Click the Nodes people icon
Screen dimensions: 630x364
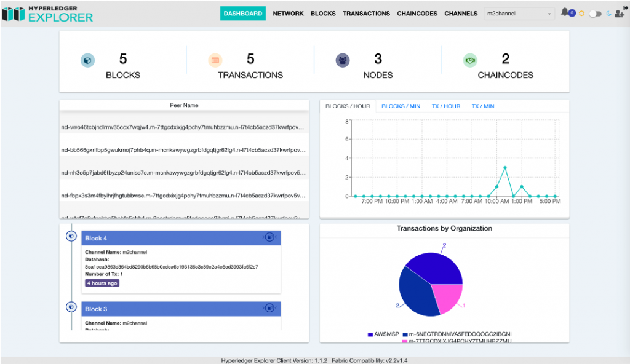[342, 60]
